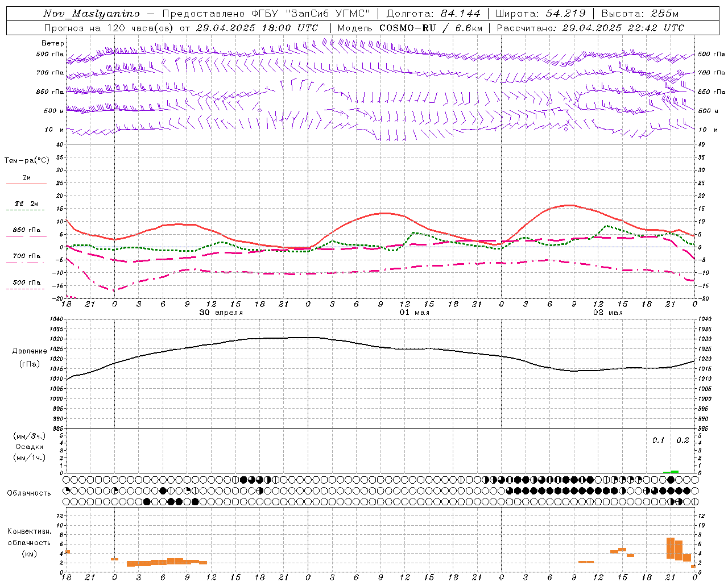Click the "Давление" pressure panel label
Screen dimensions: 728x582
pos(30,351)
